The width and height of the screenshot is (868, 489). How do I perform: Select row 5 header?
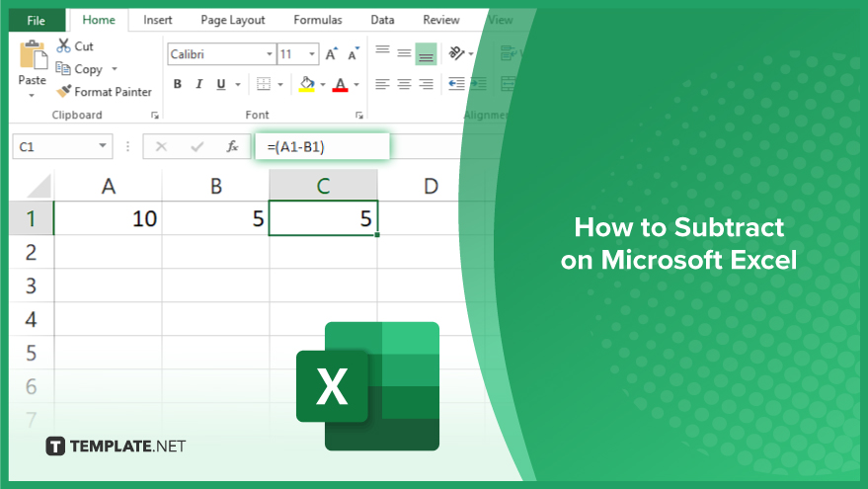31,353
